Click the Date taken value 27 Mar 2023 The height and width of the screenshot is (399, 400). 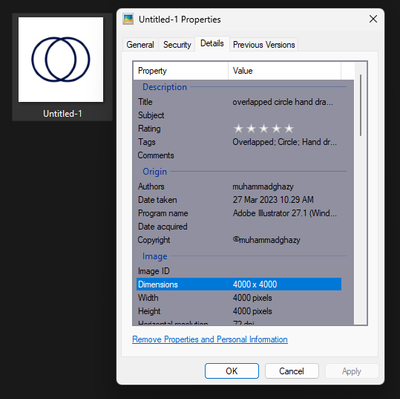(x=273, y=200)
